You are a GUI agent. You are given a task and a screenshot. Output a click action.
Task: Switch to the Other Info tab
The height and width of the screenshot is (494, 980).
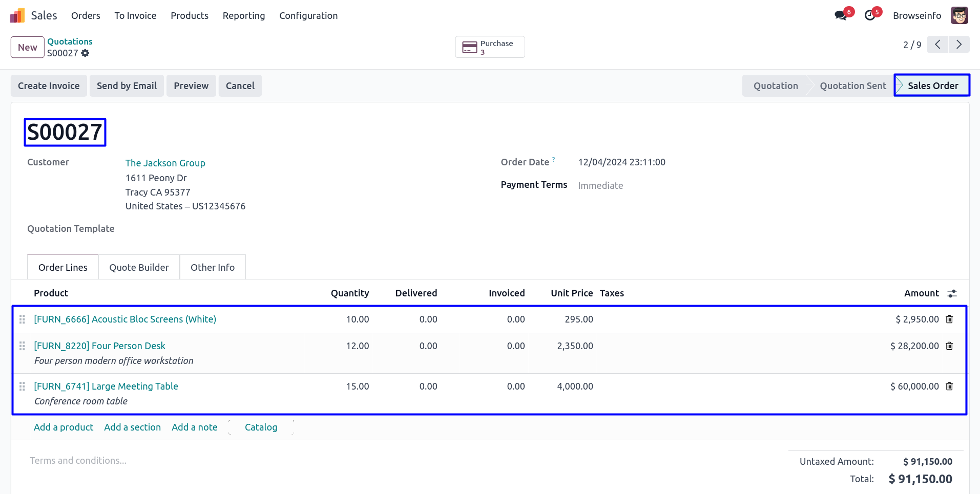coord(212,267)
